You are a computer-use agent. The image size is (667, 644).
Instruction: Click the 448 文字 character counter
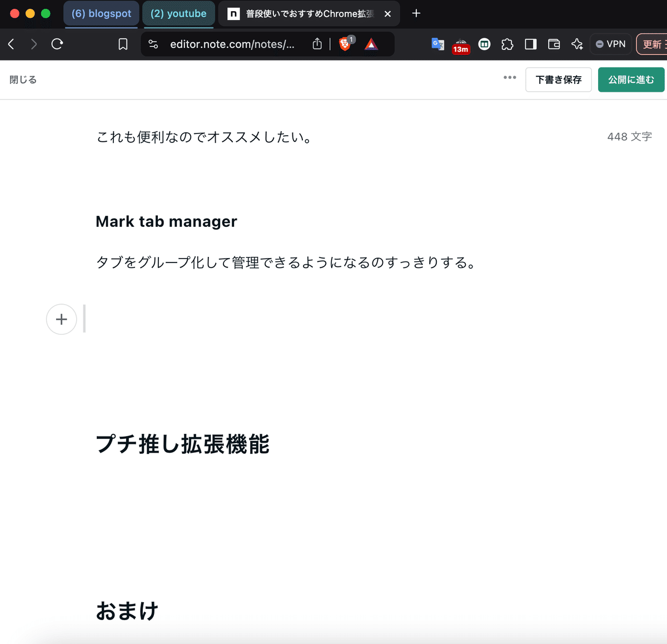[x=629, y=136]
